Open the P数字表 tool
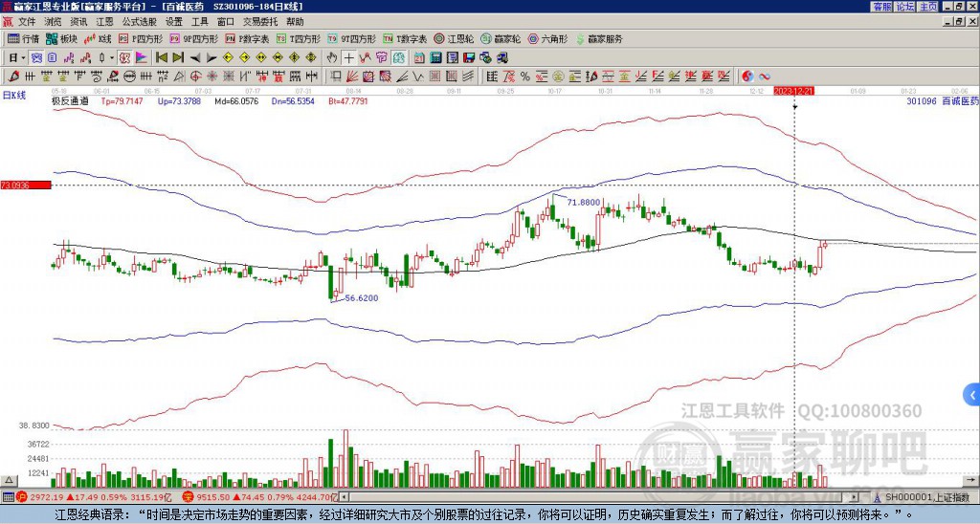The image size is (980, 524). click(247, 38)
